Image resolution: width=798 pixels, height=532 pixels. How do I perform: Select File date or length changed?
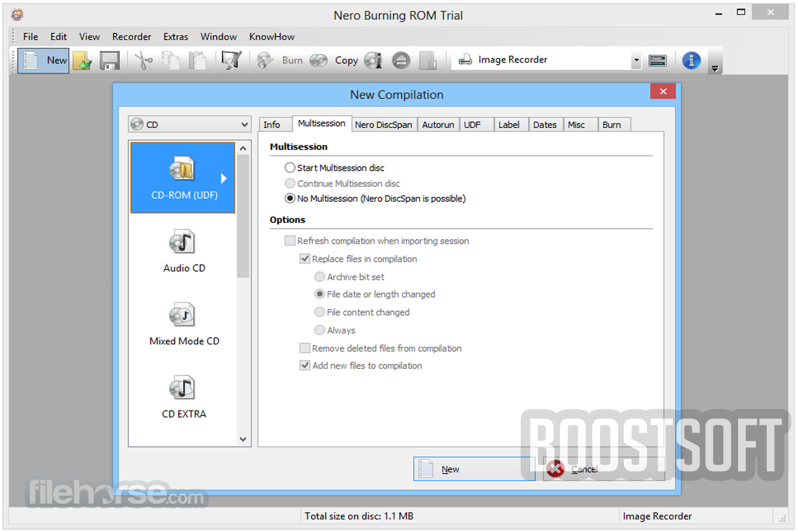pyautogui.click(x=375, y=294)
